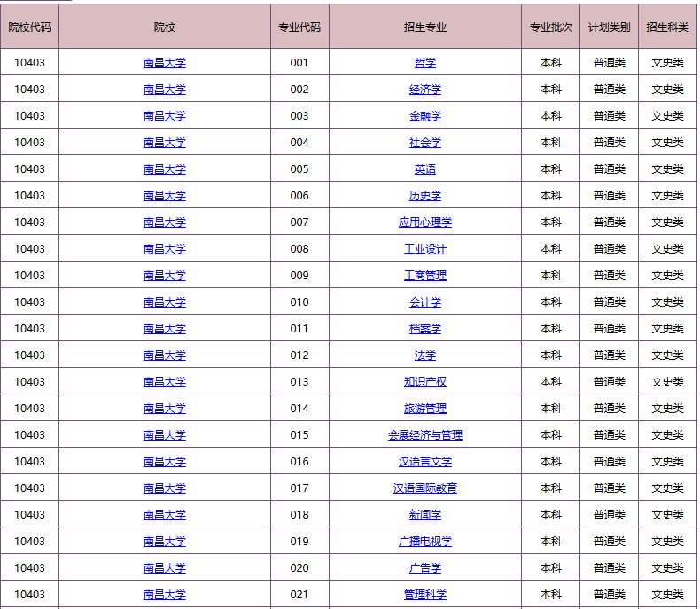Click 南昌大学 link in row 014
The width and height of the screenshot is (700, 609).
coord(164,409)
